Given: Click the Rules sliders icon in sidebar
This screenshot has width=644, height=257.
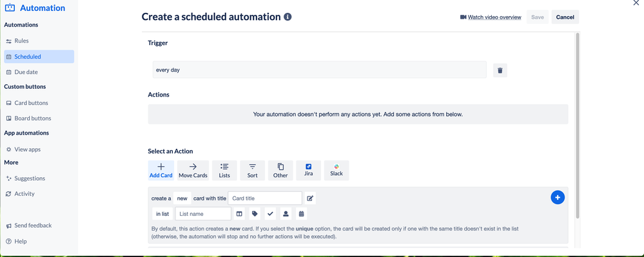Looking at the screenshot, I should click(x=8, y=41).
